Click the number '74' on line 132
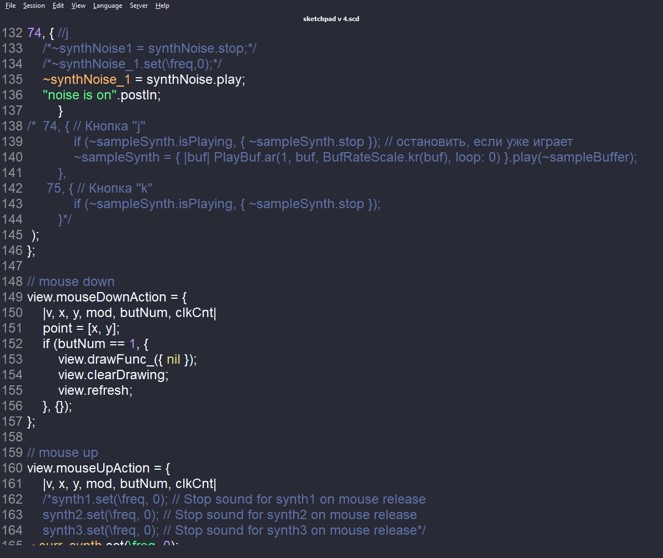 coord(34,33)
